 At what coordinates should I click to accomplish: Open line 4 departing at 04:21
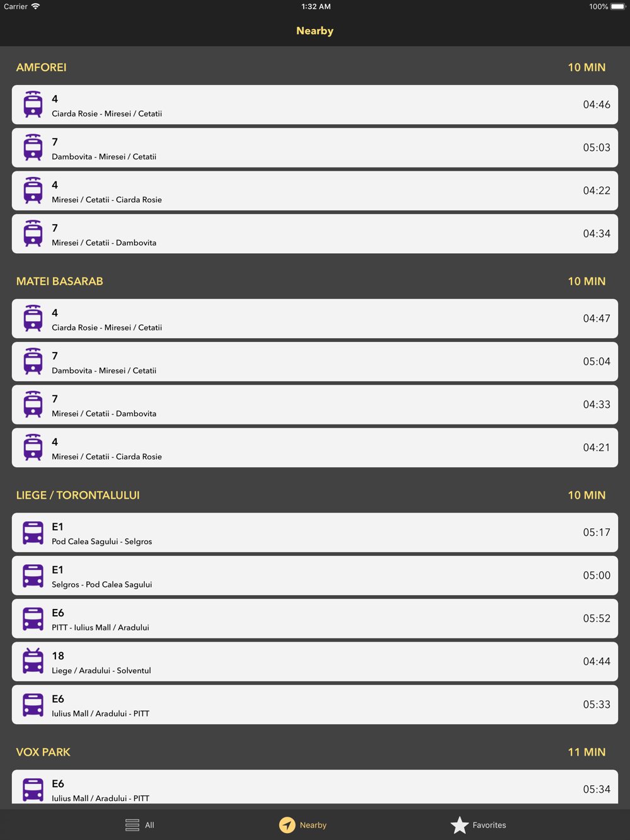tap(314, 448)
